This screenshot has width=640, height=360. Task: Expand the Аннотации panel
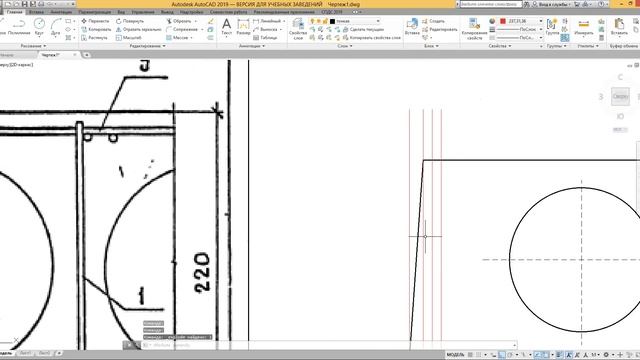tap(251, 46)
